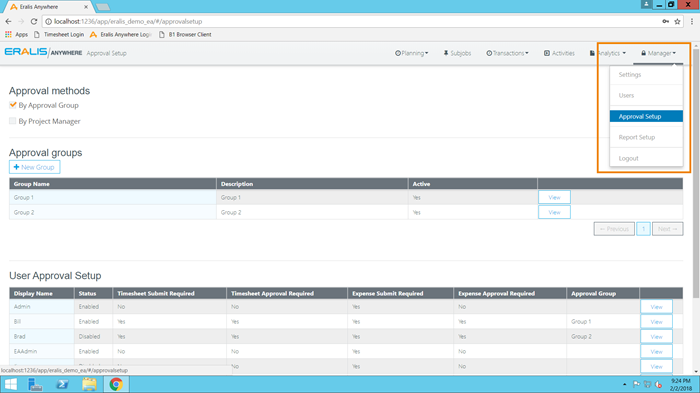This screenshot has height=393, width=700.
Task: Click the Status column header
Action: 93,293
